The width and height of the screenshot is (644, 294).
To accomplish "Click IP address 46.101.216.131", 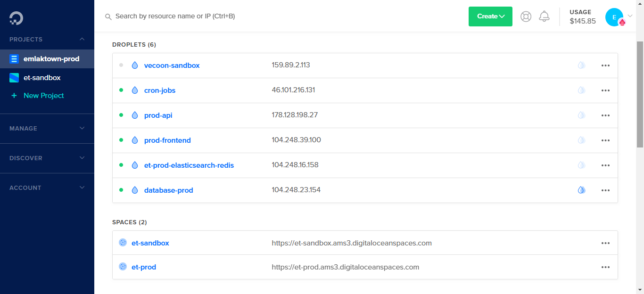I will pos(293,90).
